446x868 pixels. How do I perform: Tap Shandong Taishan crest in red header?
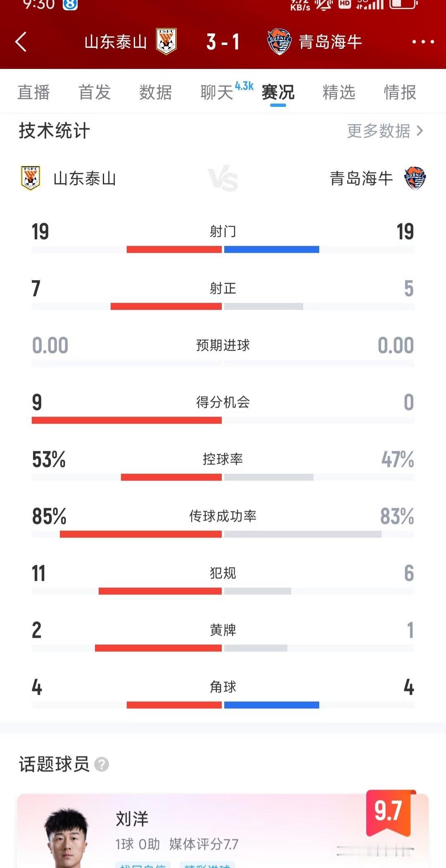tap(166, 42)
